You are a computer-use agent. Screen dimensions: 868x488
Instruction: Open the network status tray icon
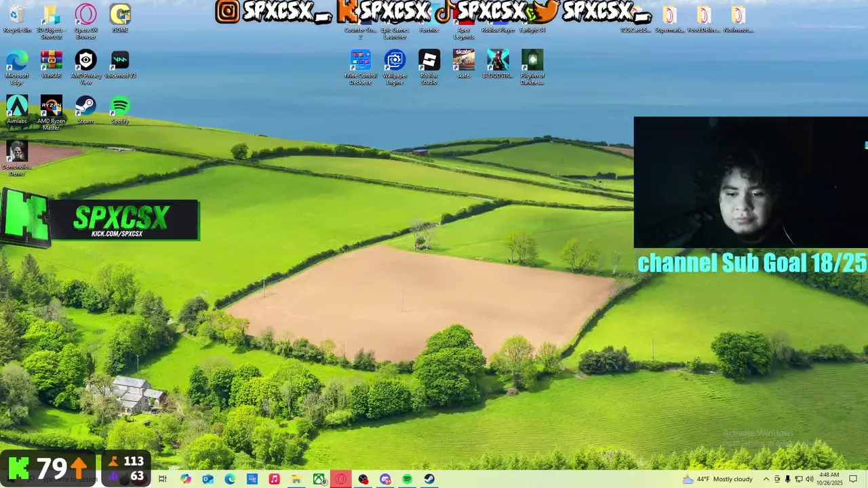click(798, 479)
